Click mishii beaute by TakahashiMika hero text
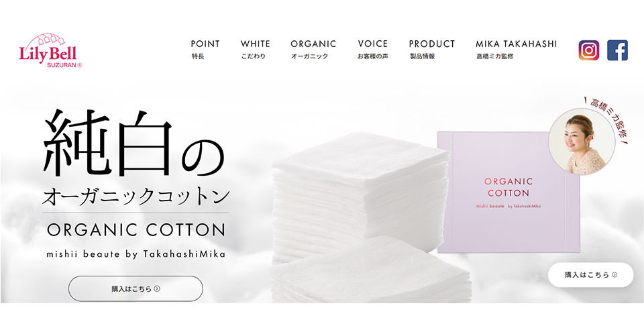Viewport: 644px width, 322px height. tap(136, 254)
